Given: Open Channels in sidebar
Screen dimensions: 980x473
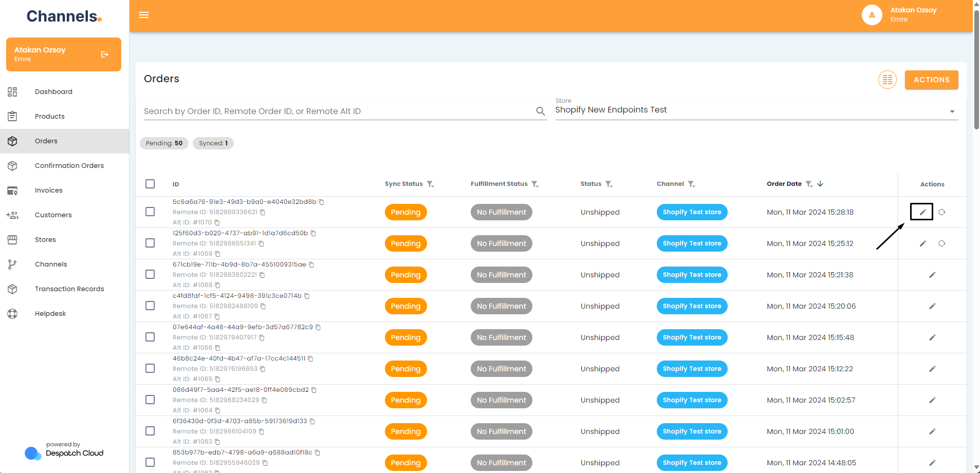Looking at the screenshot, I should click(x=64, y=264).
